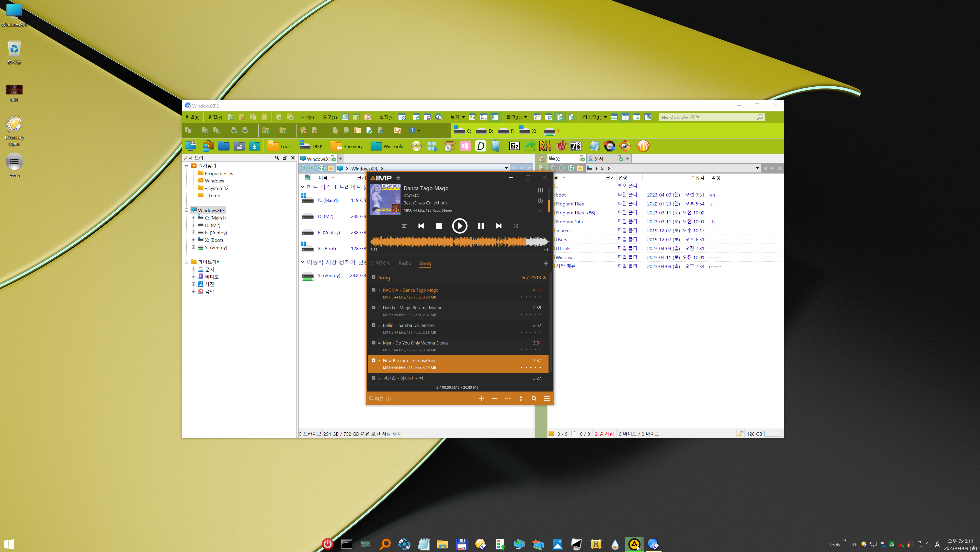Viewport: 980px width, 552px height.
Task: Open AIMP playlist search icon
Action: [x=534, y=398]
